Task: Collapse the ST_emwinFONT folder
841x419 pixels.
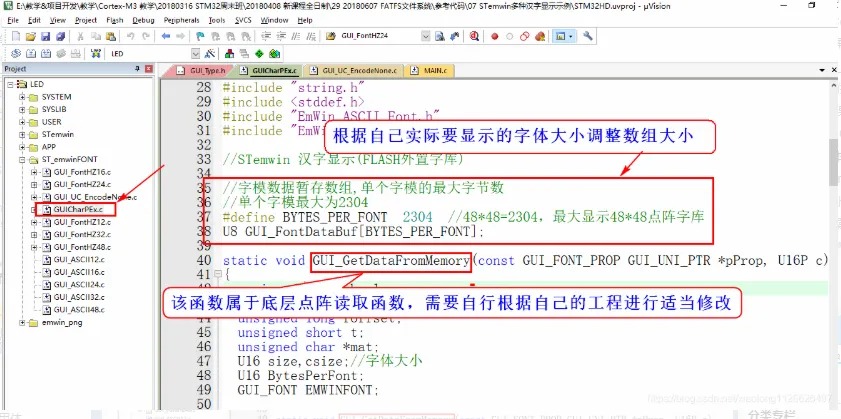Action: point(23,159)
